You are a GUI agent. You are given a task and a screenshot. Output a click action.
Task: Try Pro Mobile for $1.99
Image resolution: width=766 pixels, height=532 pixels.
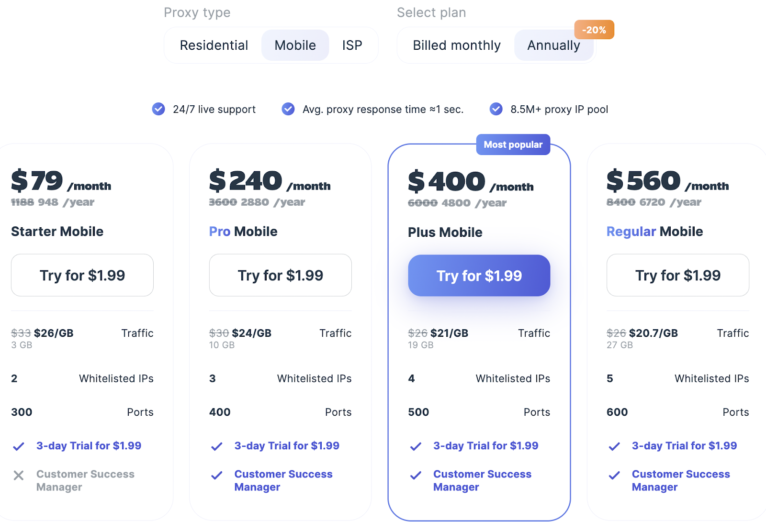tap(281, 275)
